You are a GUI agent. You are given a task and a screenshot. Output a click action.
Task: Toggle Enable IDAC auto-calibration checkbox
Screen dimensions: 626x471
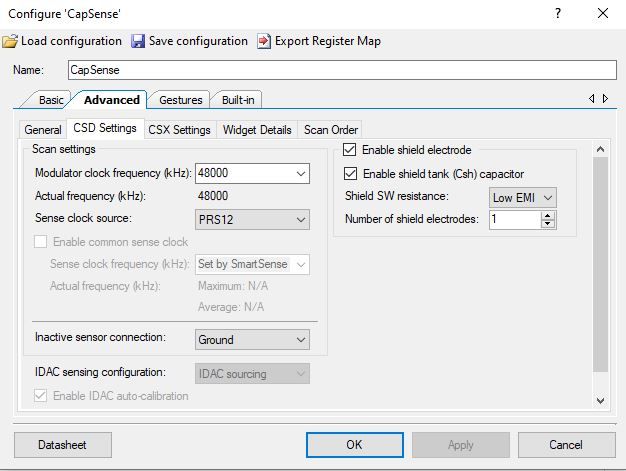[40, 396]
